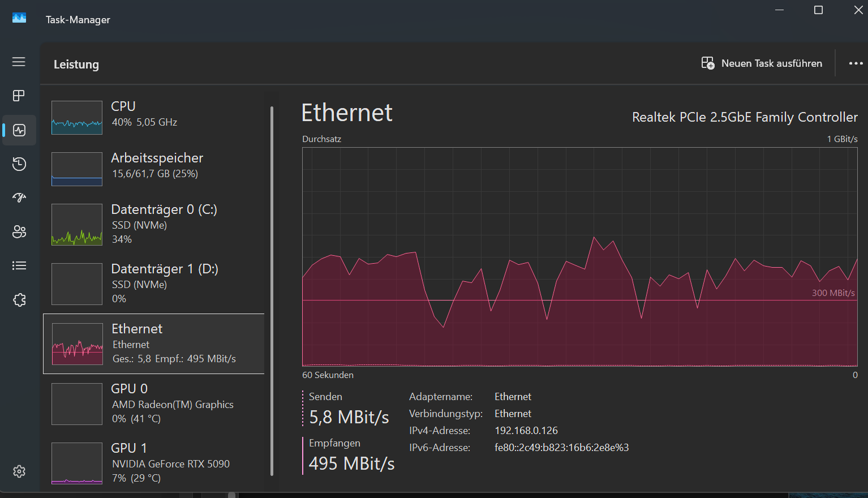The image size is (868, 498).
Task: Open the three-dots more options menu
Action: [x=856, y=63]
